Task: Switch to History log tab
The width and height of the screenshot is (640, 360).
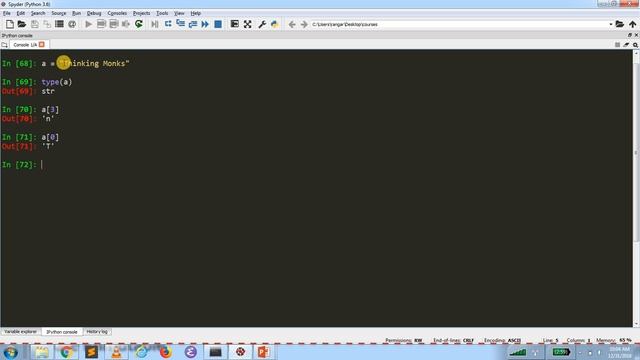Action: (x=97, y=332)
